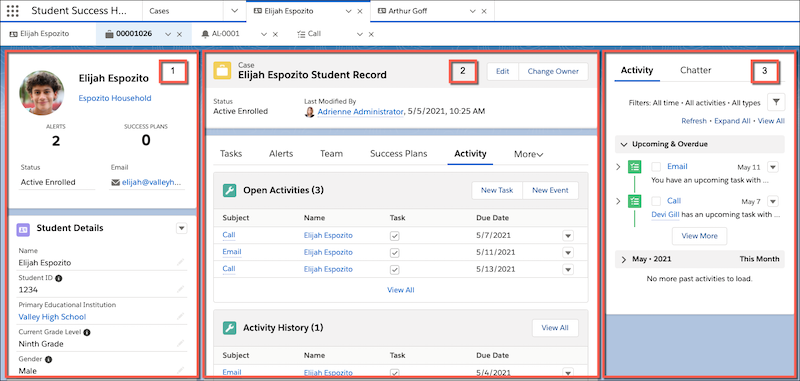Click the activity filter funnel icon
The height and width of the screenshot is (381, 800).
(x=776, y=103)
